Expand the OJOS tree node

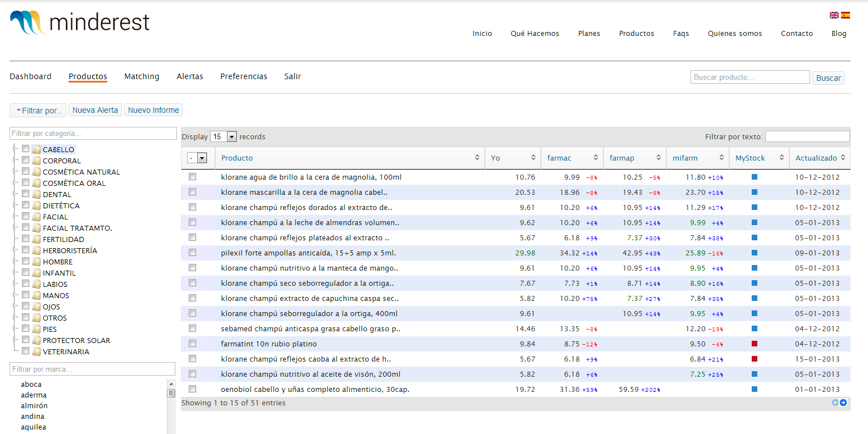click(x=13, y=307)
